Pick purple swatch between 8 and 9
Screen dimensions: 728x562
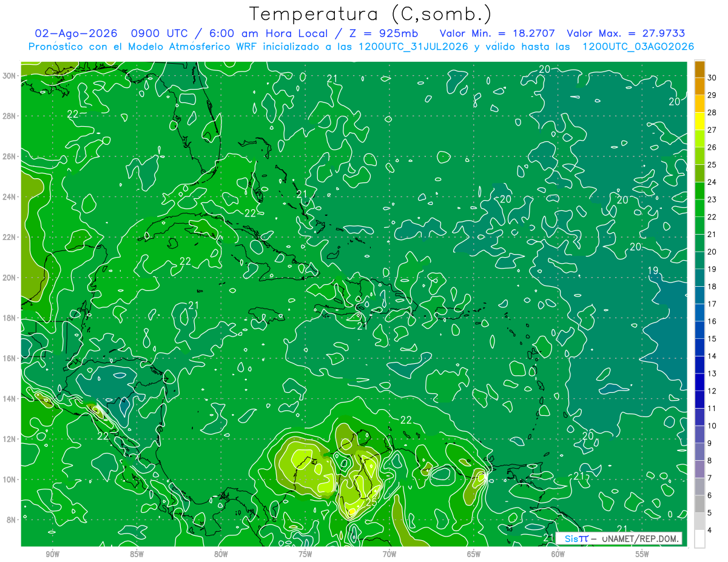(699, 452)
